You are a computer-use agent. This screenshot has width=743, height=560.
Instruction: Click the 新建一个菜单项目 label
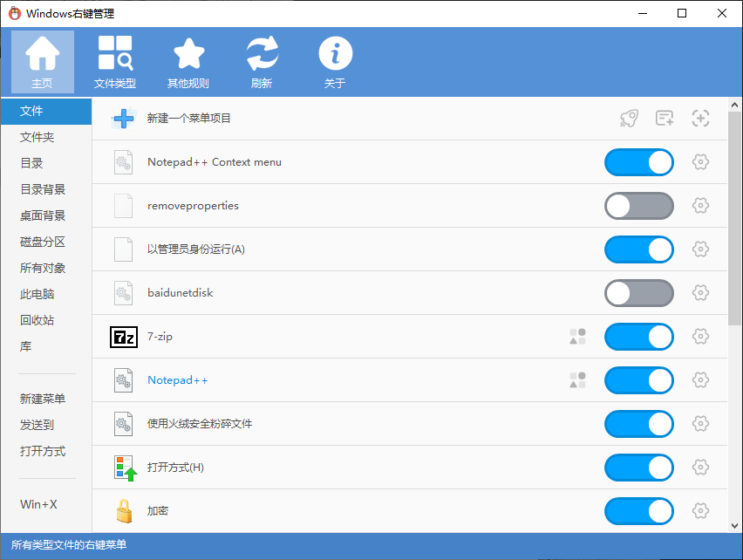(x=188, y=118)
